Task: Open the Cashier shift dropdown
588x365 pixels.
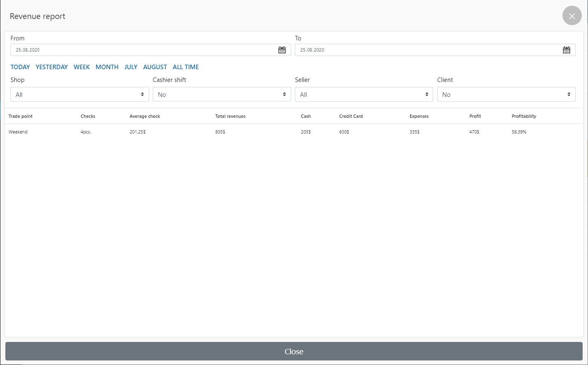Action: point(222,94)
